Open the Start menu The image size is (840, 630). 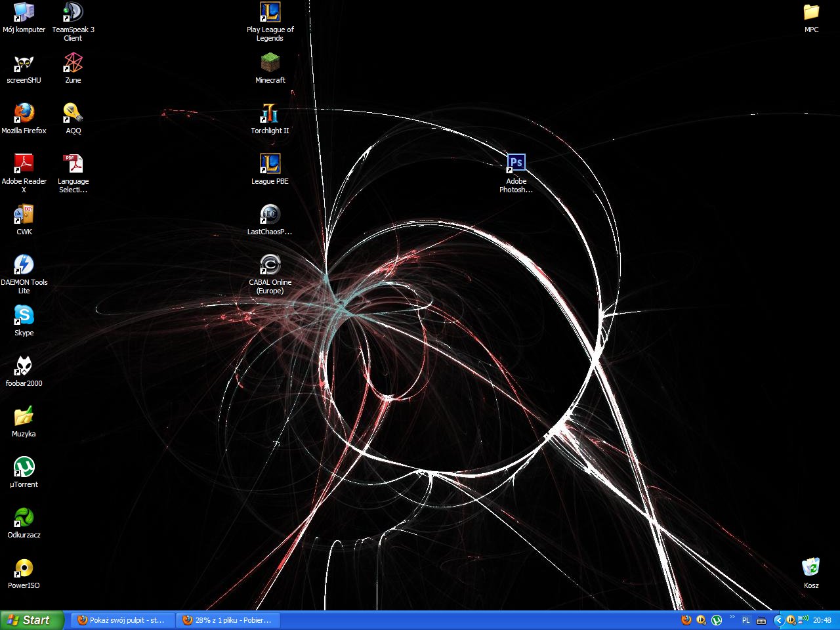pyautogui.click(x=31, y=620)
